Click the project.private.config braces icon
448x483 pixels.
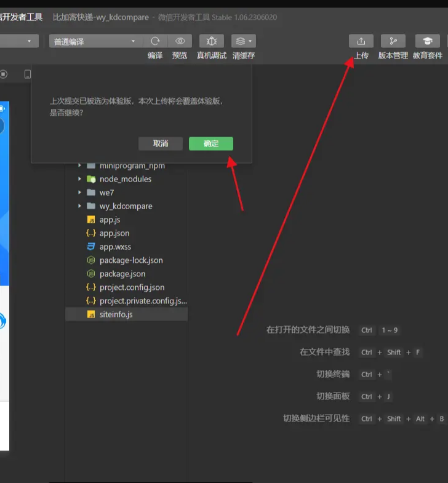91,301
